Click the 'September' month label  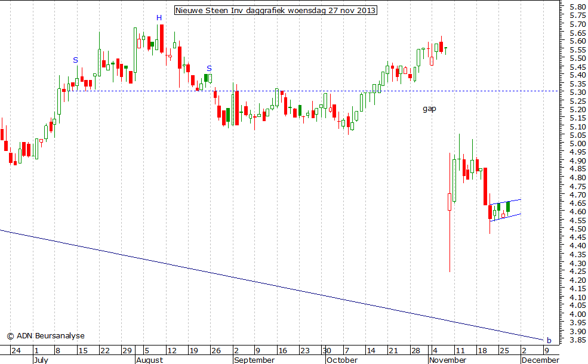point(254,360)
